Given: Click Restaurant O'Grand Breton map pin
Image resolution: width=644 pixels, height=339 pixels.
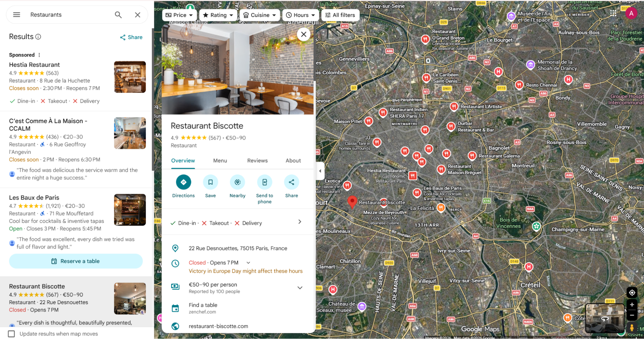Looking at the screenshot, I should (425, 39).
